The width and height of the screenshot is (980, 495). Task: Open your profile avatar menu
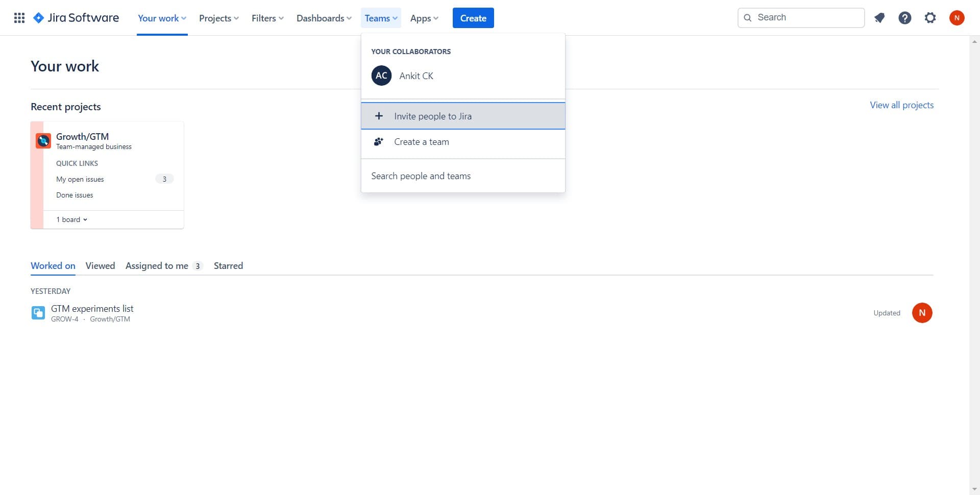pyautogui.click(x=957, y=17)
